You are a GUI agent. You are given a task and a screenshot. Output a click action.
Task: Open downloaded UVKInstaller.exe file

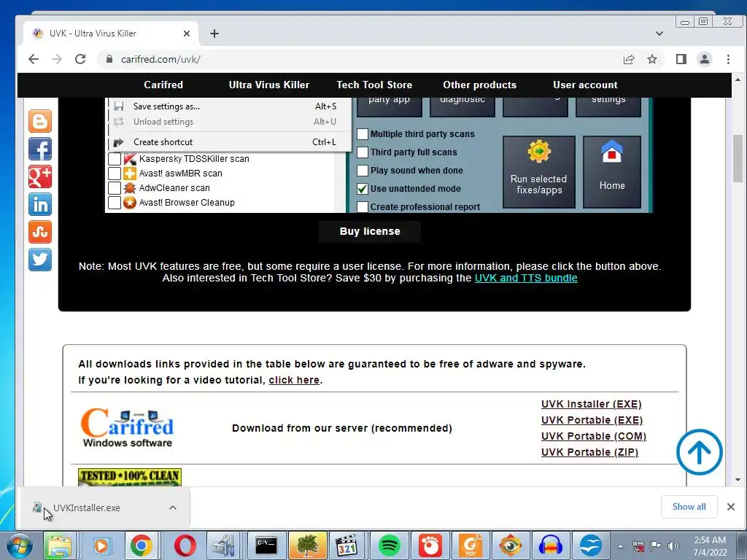coord(87,507)
